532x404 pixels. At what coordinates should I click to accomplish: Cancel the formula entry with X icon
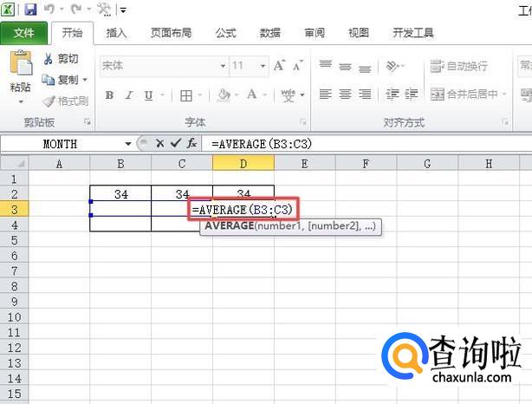coord(160,144)
